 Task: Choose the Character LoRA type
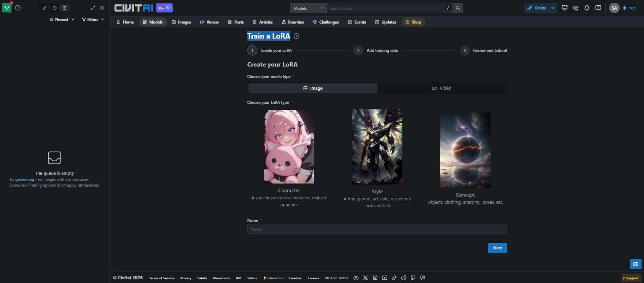pyautogui.click(x=289, y=158)
